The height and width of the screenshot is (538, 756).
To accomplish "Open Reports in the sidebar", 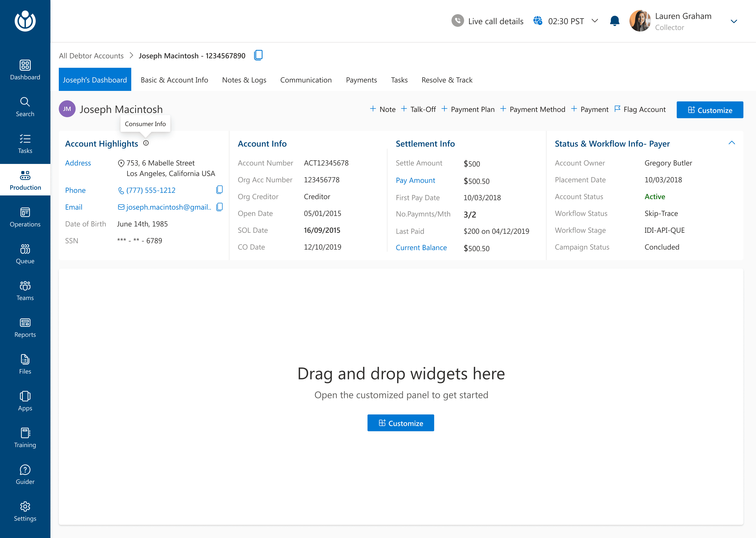I will tap(25, 327).
